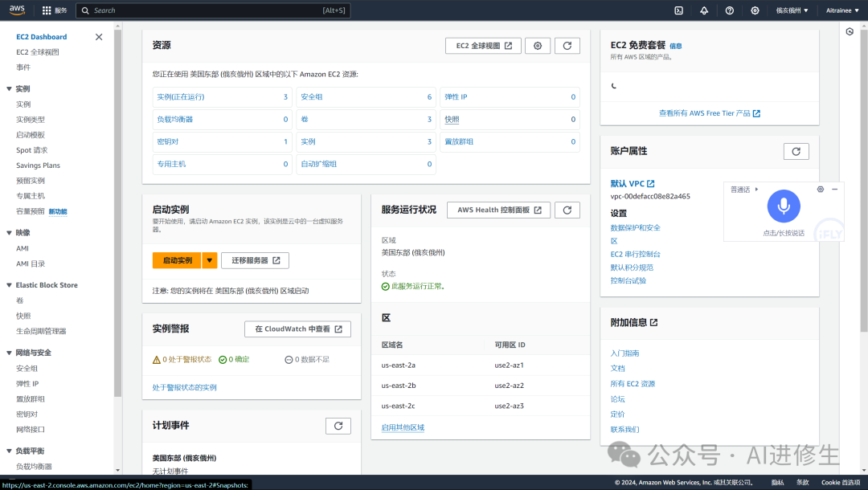Open 生命周期管理器 in sidebar
The height and width of the screenshot is (490, 868).
41,331
